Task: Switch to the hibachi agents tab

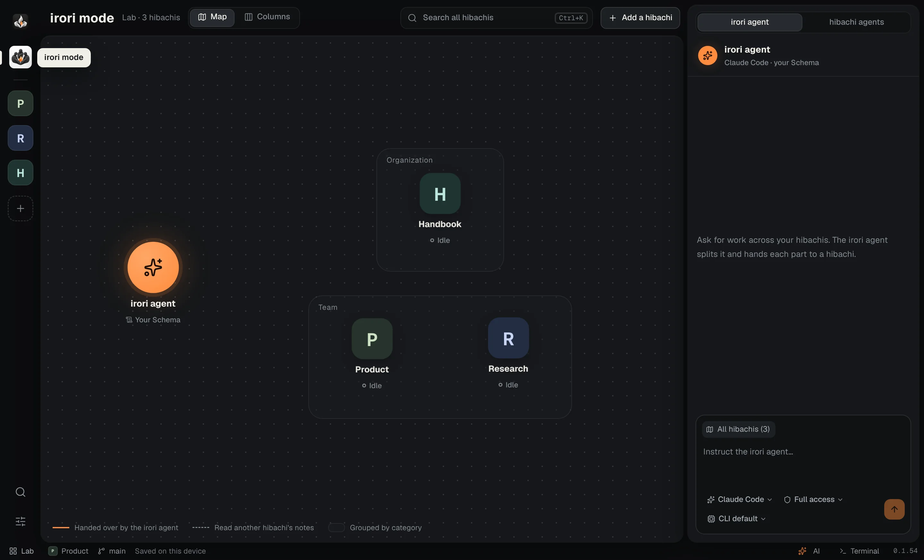Action: click(856, 22)
